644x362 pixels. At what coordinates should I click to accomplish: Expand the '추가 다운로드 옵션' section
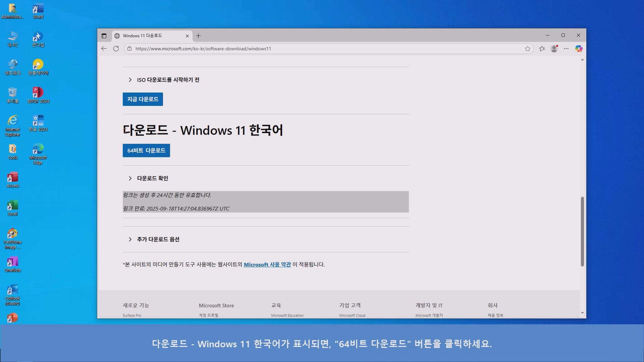tap(158, 239)
